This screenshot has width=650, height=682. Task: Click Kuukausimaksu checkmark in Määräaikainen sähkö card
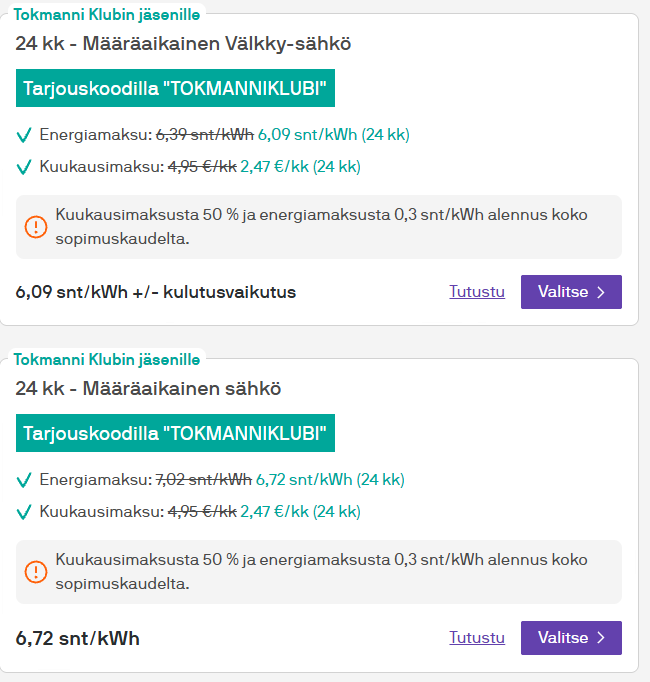(x=25, y=512)
